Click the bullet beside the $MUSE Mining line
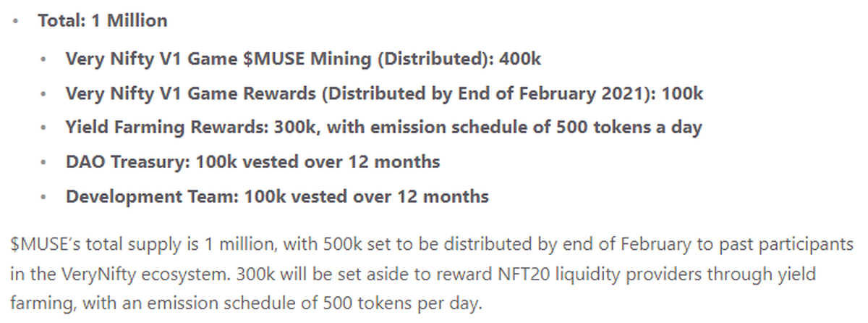The image size is (868, 323). point(46,59)
